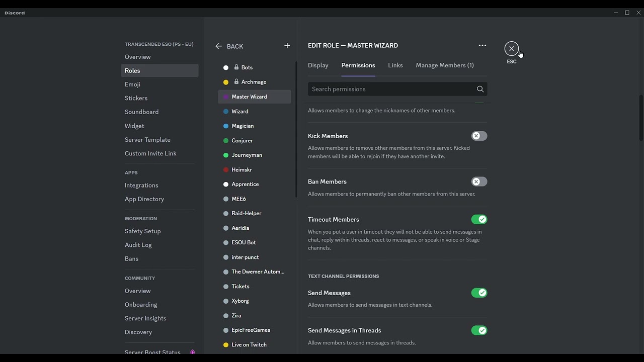Viewport: 644px width, 362px height.
Task: Click the permissions panel scrollbar
Action: pos(641,118)
